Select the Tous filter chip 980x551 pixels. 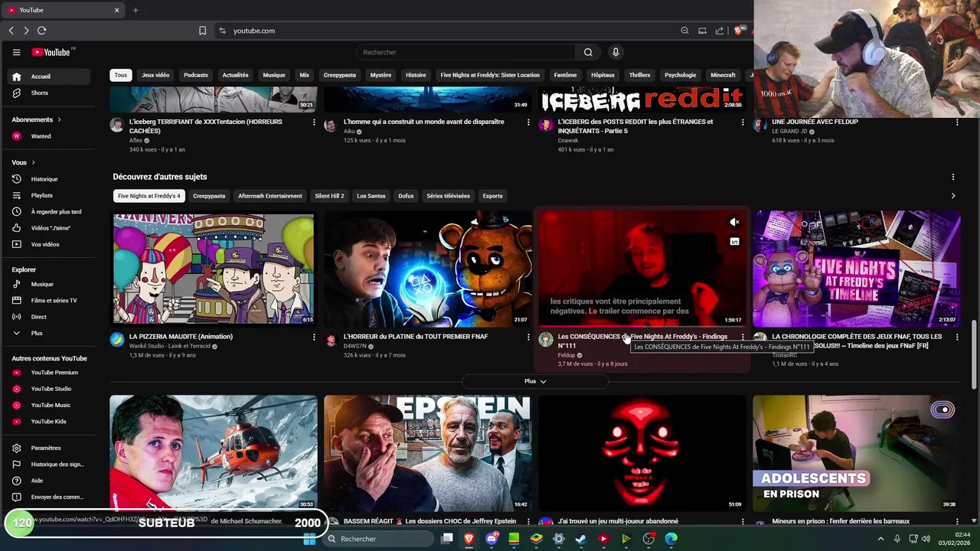121,75
